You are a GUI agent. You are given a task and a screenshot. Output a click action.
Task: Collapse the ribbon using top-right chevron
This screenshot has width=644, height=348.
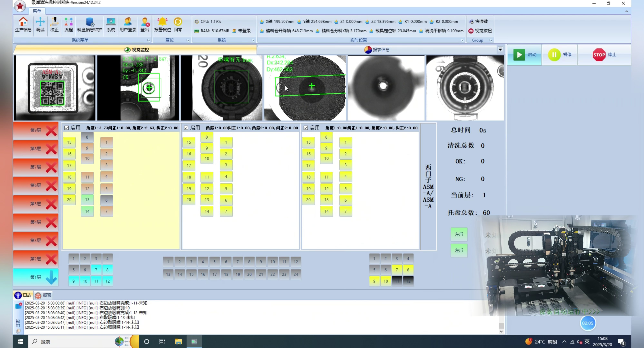[626, 11]
